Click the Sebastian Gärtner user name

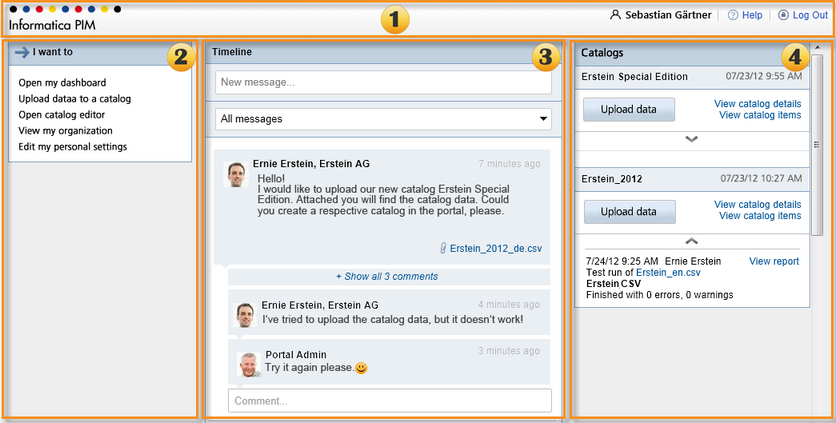pos(668,15)
